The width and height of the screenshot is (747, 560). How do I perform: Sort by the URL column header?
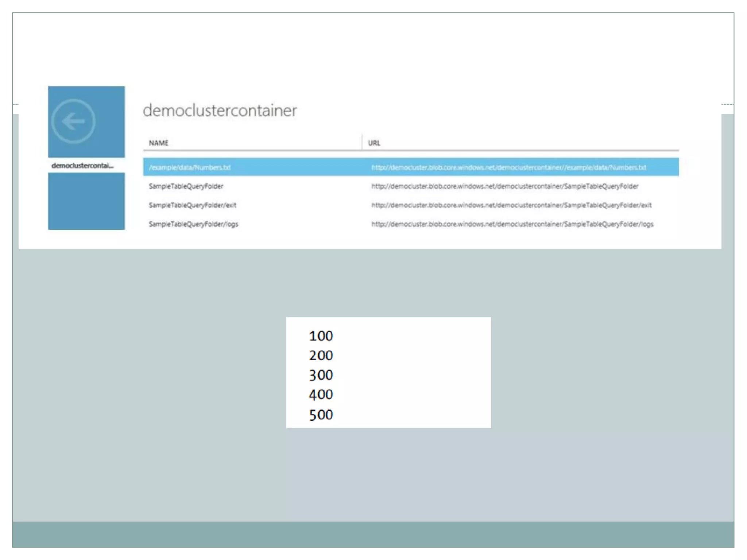pos(374,143)
